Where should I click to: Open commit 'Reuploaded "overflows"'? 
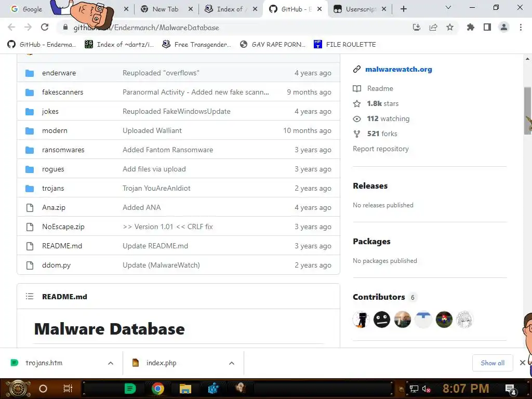[x=161, y=73]
